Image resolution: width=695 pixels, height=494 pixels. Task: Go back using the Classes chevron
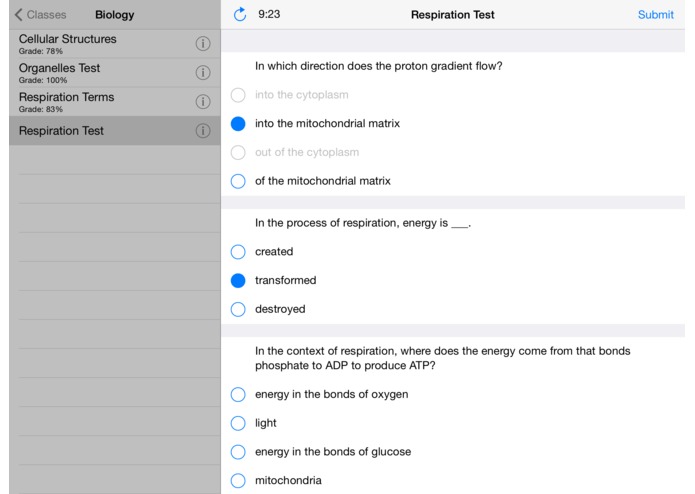click(18, 15)
